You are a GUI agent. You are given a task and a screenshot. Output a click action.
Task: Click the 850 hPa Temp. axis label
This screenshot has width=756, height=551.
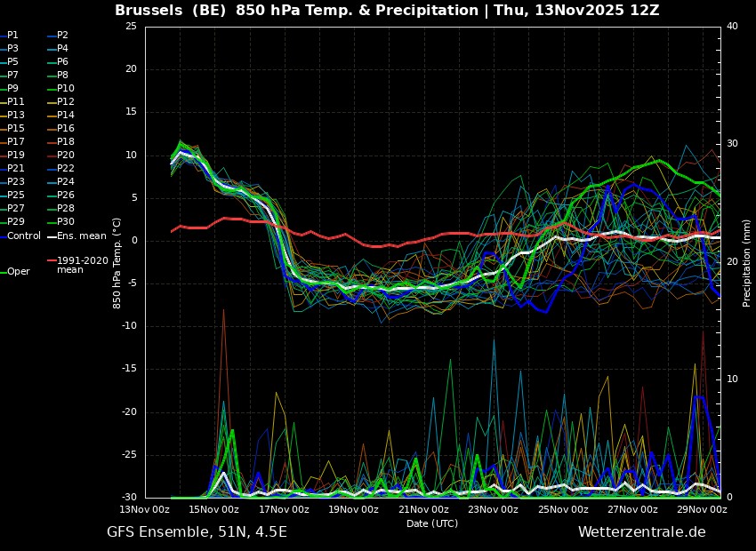(x=117, y=263)
